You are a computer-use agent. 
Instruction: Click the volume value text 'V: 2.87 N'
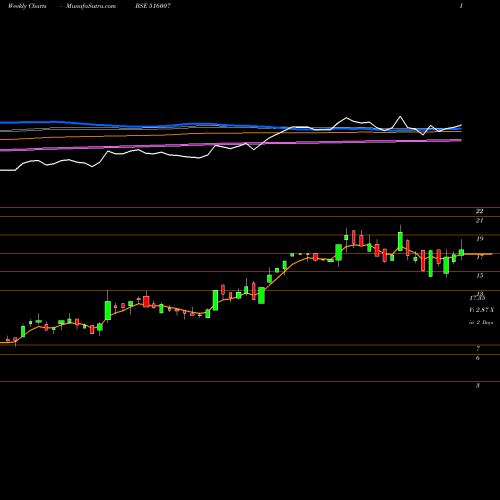coord(481,310)
